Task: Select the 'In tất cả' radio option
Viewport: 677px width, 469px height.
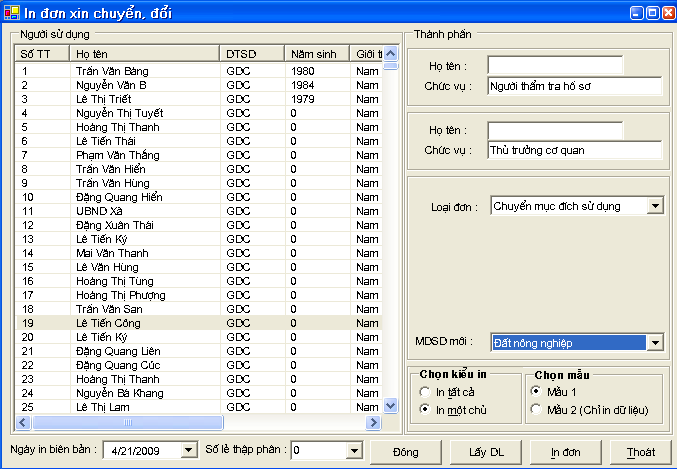Action: 426,391
